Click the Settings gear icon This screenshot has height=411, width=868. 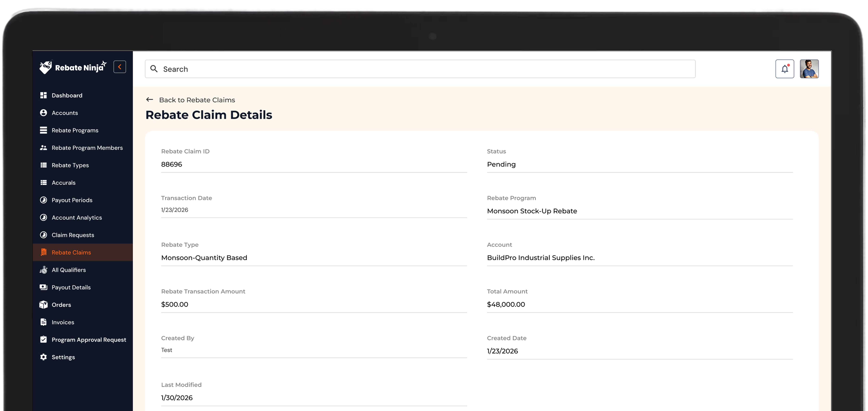pos(43,357)
